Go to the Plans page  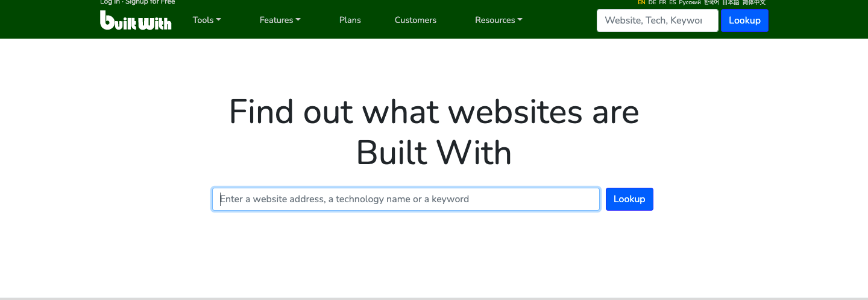(x=350, y=20)
